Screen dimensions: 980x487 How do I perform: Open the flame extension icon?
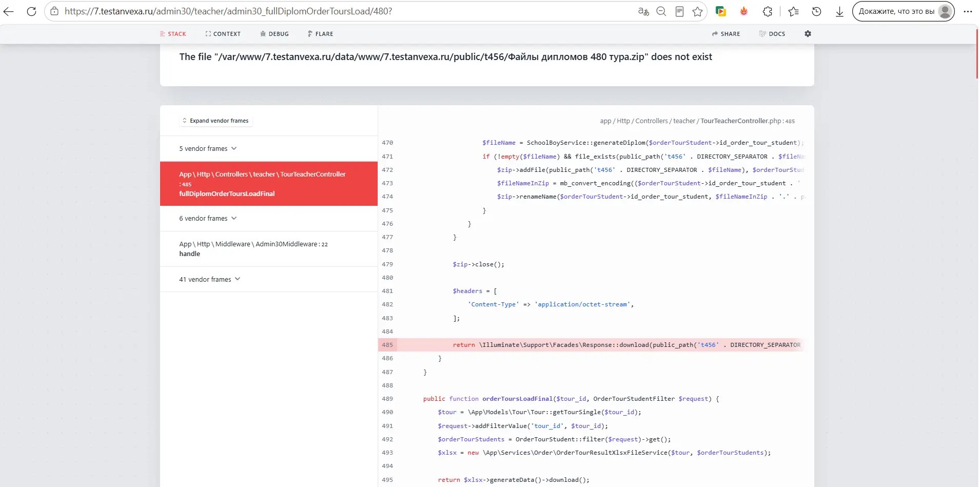pos(743,11)
